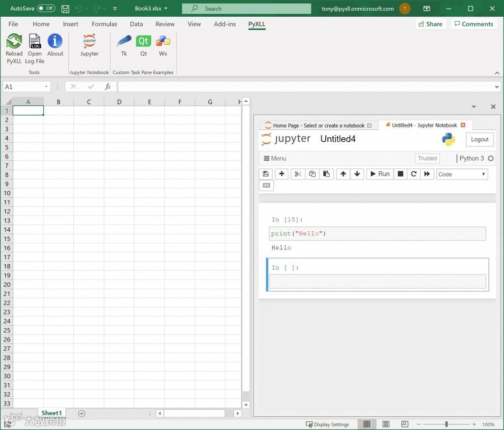Insert a new cell below in Jupyter

tap(282, 174)
